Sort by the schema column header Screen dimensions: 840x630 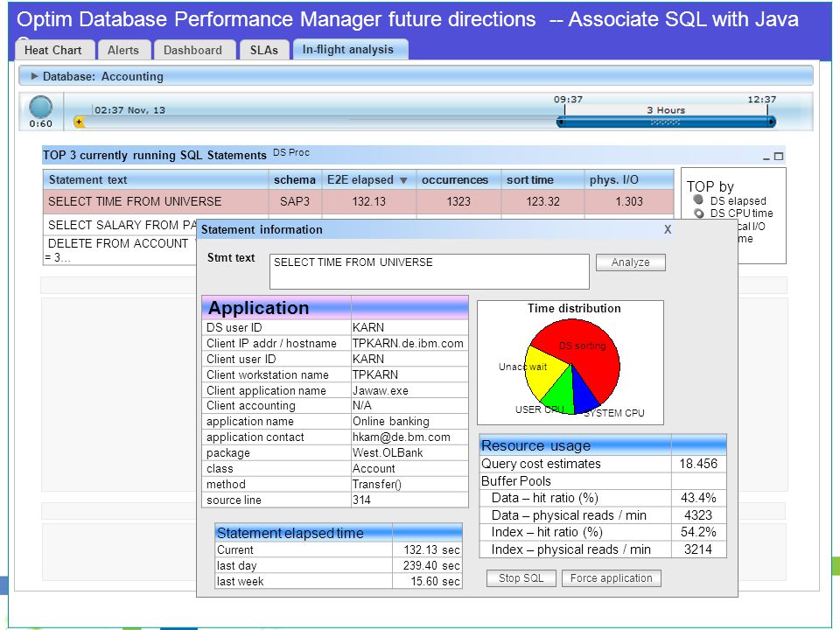point(295,180)
